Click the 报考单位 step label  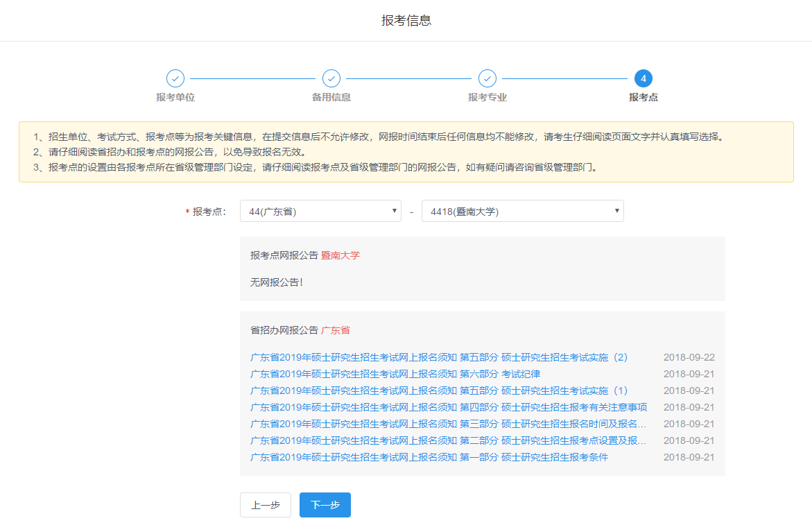pyautogui.click(x=175, y=97)
